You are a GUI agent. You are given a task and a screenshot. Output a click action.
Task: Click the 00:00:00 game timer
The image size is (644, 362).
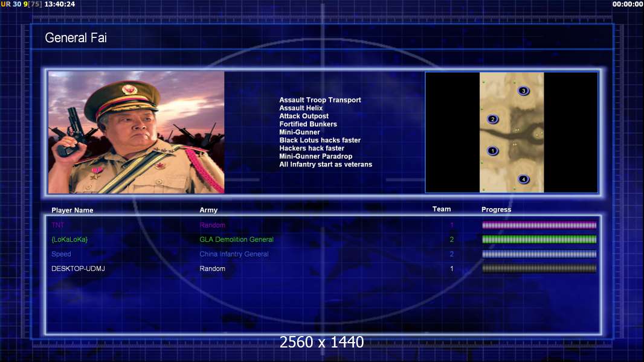[628, 4]
